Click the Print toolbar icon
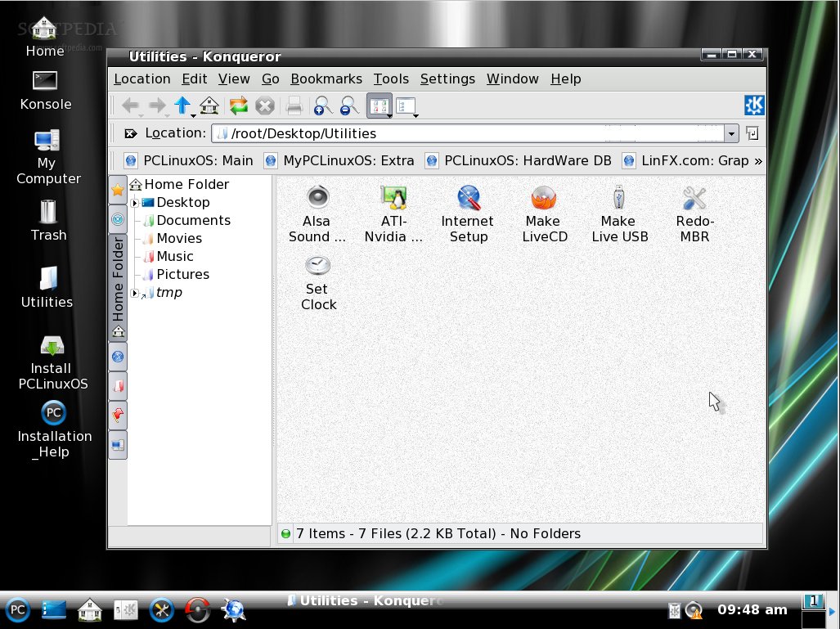 click(294, 106)
